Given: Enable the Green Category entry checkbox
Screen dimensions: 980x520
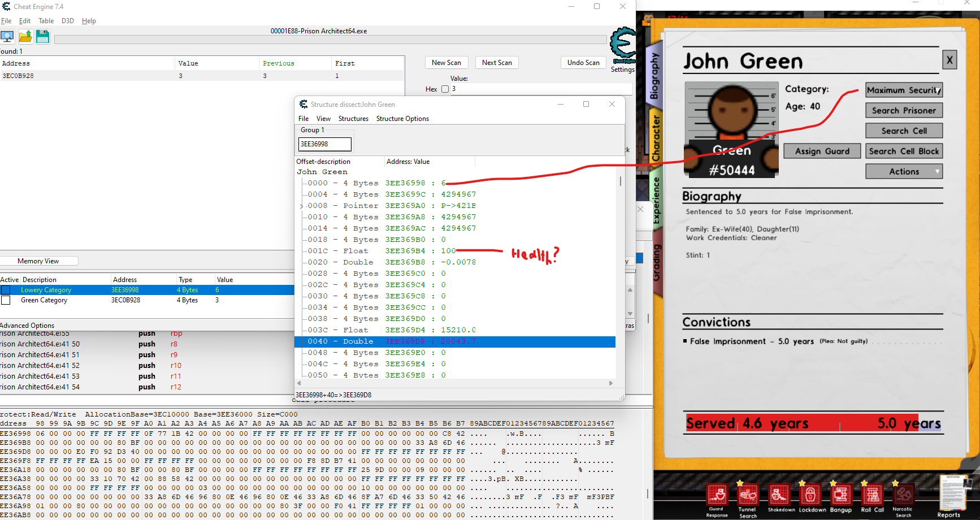Looking at the screenshot, I should pyautogui.click(x=6, y=300).
